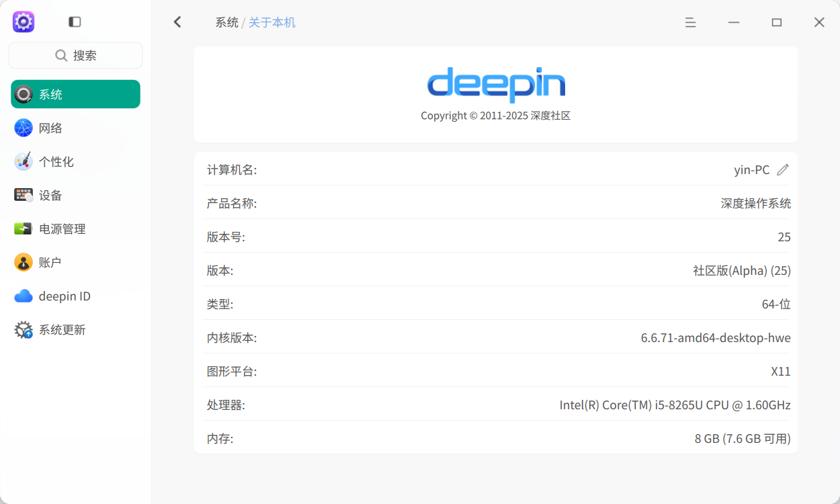Click the magnifier icon in search box

(x=61, y=56)
